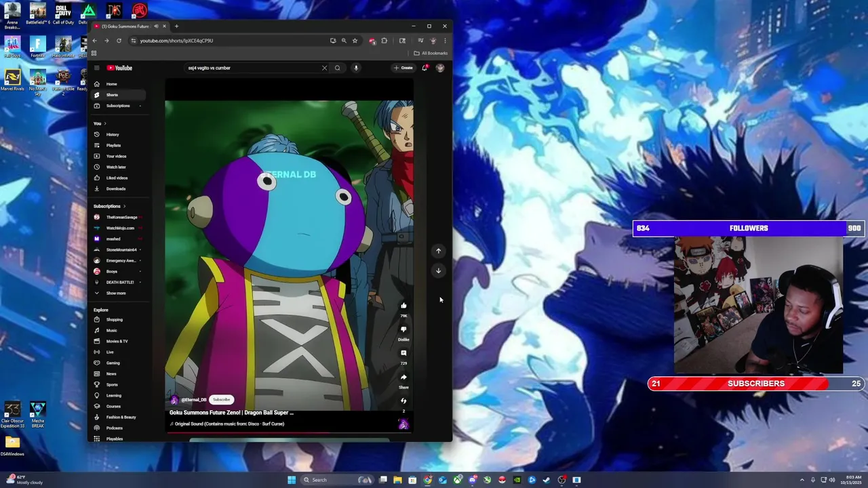The image size is (868, 488).
Task: Expand the You section chevron
Action: click(105, 123)
